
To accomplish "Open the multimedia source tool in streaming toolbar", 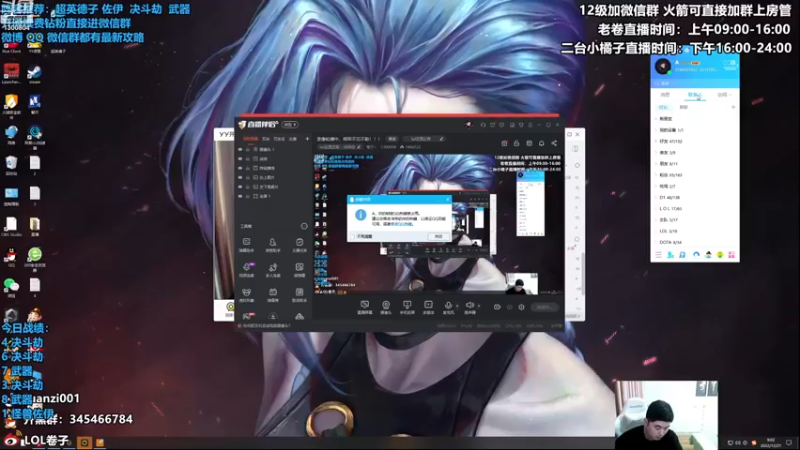I will pos(428,307).
